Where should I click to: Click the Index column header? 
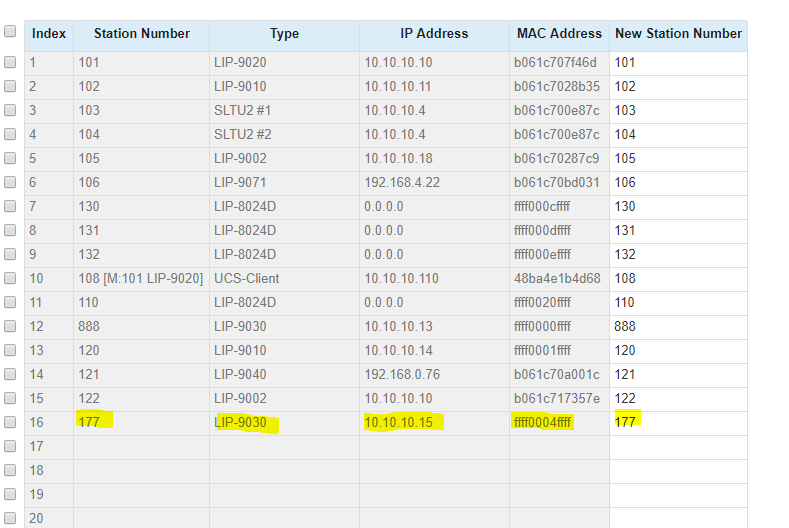point(49,34)
